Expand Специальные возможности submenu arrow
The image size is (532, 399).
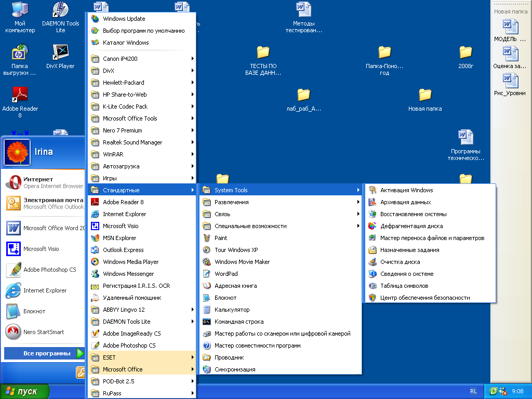pyautogui.click(x=358, y=226)
